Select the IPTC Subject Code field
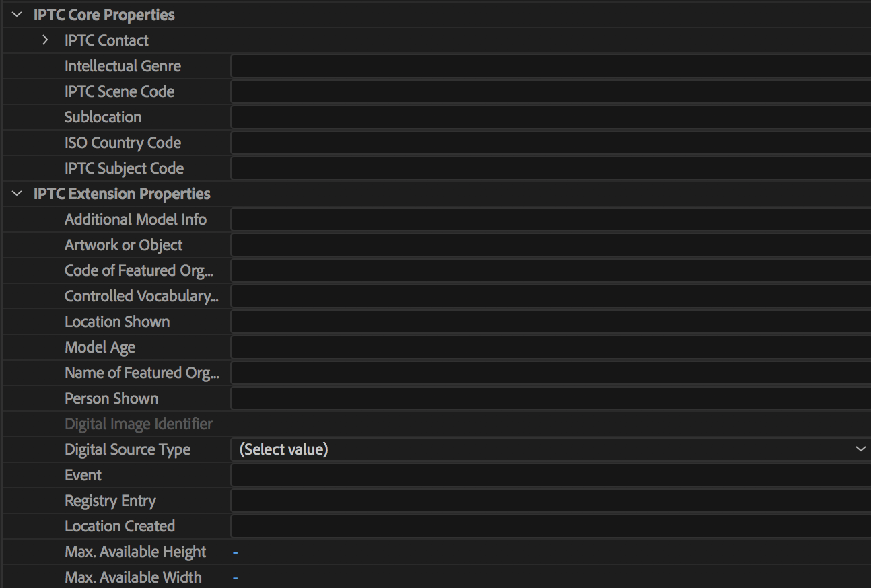 [471, 168]
